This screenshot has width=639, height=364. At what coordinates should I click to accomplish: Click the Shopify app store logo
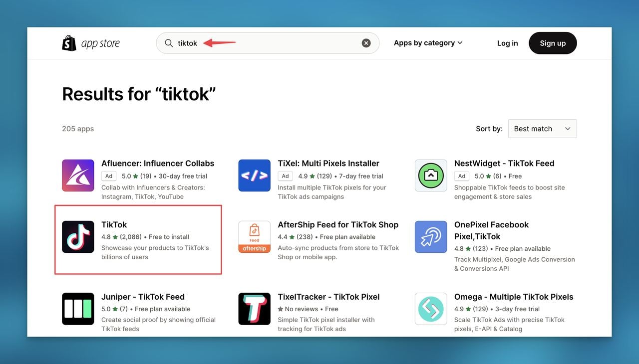coord(91,43)
